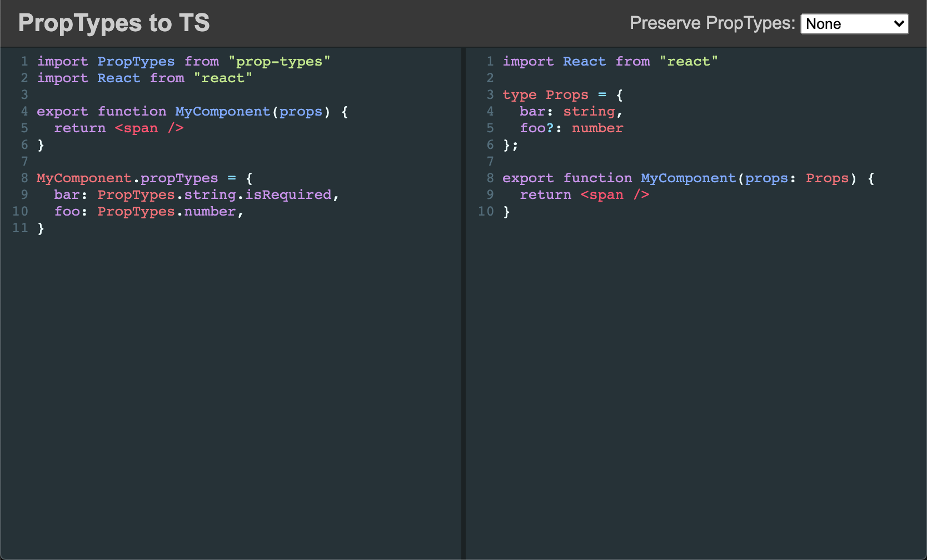Click the PropTypes to TS title
Screen dimensions: 927x560
point(114,23)
